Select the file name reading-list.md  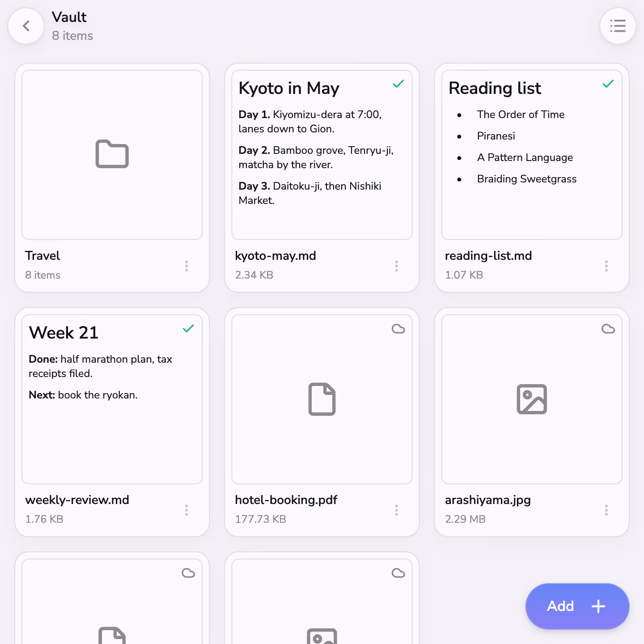(488, 256)
